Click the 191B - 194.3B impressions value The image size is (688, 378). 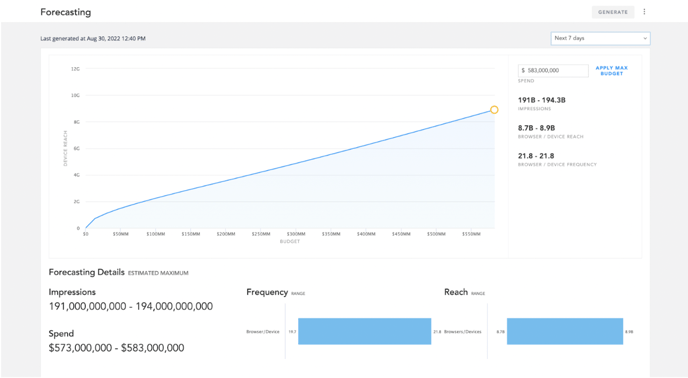[x=541, y=100]
